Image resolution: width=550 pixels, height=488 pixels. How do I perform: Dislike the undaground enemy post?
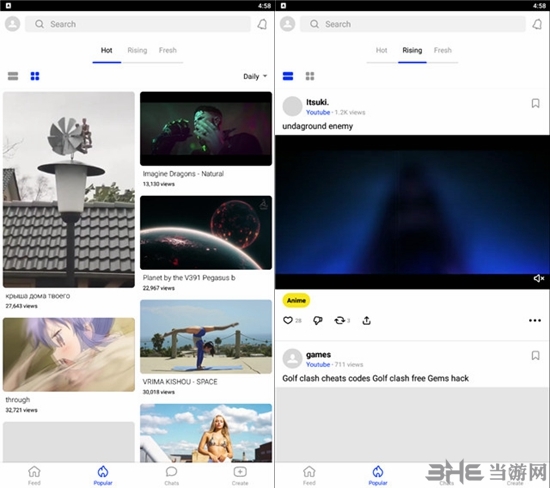point(318,320)
